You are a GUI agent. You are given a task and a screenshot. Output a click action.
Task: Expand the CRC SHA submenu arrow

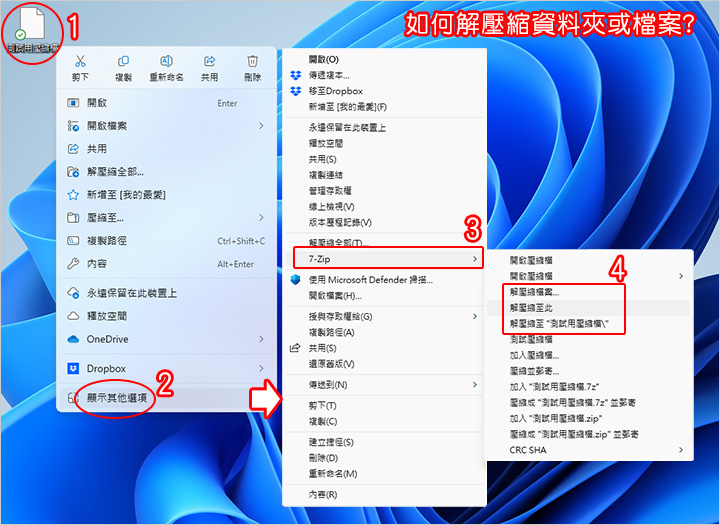(681, 450)
